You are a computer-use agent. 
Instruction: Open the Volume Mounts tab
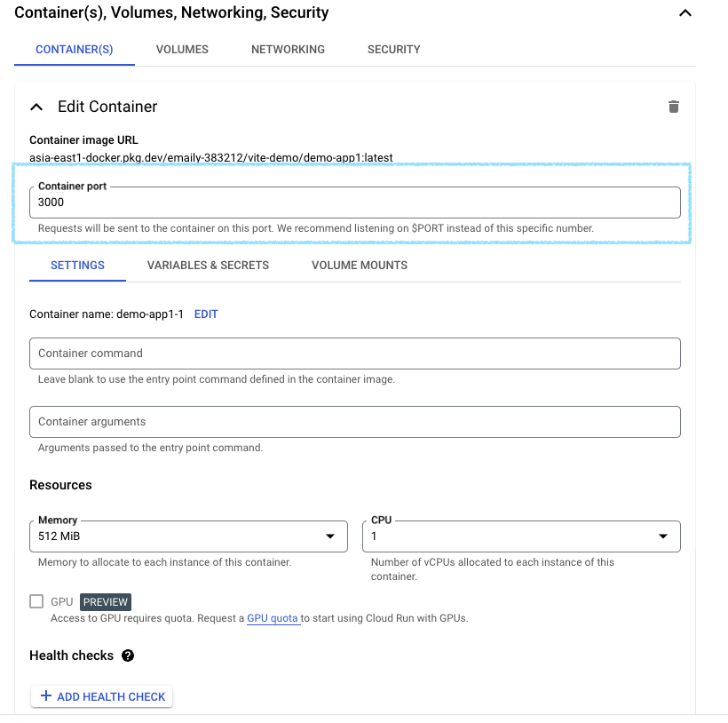360,266
